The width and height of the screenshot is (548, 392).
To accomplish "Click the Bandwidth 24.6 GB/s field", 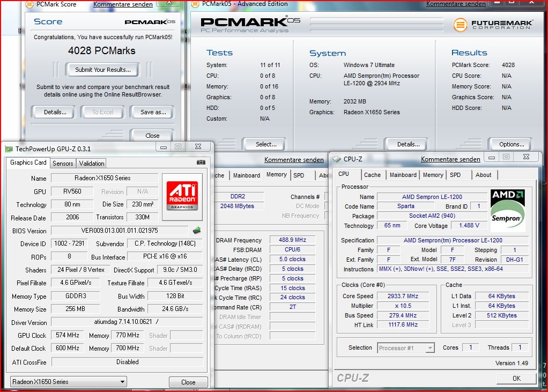I will pos(175,309).
